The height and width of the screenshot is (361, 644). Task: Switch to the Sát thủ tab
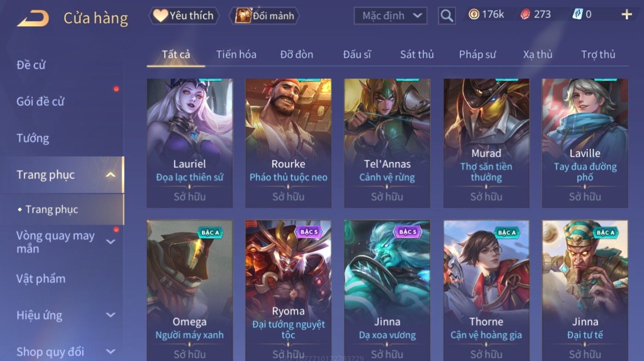point(417,55)
